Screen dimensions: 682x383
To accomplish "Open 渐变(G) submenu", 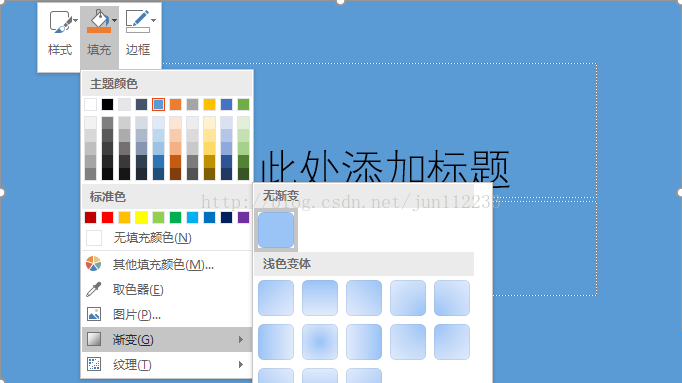I will coord(167,340).
